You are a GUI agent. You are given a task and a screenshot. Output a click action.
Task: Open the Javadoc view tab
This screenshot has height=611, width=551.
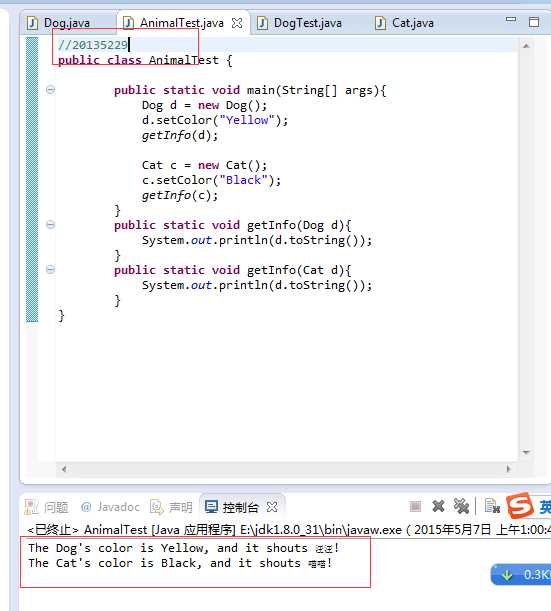click(x=110, y=507)
